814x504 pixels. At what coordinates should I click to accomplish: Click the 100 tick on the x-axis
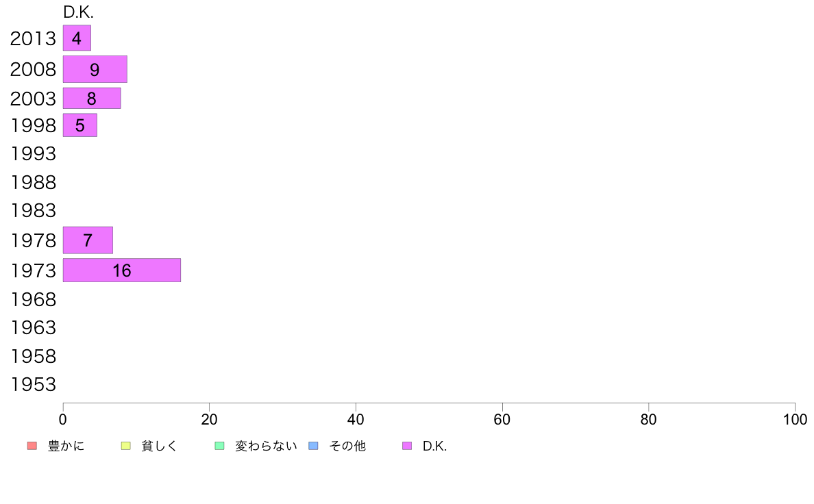(795, 419)
